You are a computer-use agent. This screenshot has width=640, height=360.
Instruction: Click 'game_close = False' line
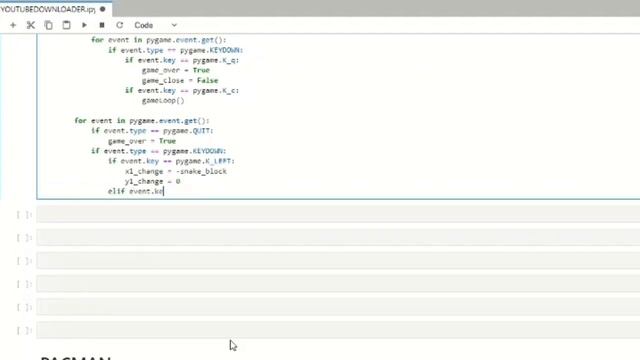[x=180, y=80]
